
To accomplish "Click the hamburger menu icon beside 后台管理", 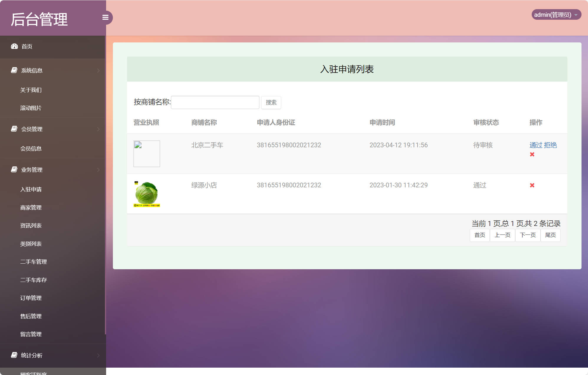I will (x=106, y=18).
